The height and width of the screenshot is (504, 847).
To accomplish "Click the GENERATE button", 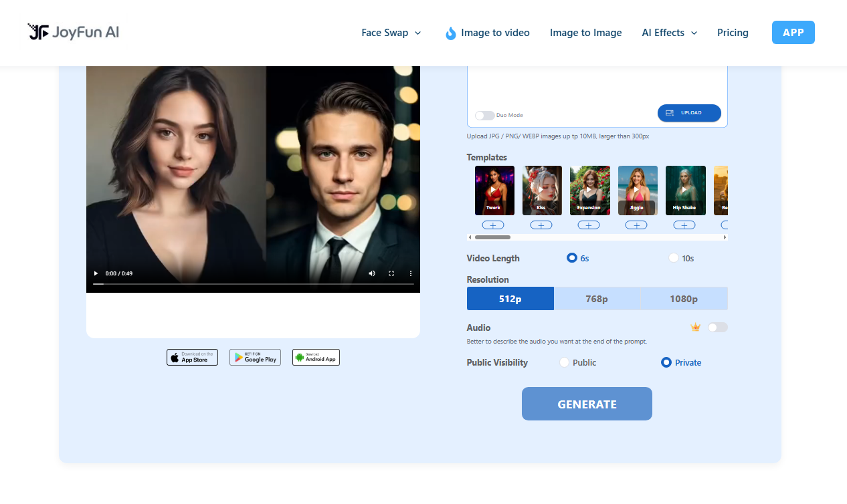I will (x=587, y=404).
